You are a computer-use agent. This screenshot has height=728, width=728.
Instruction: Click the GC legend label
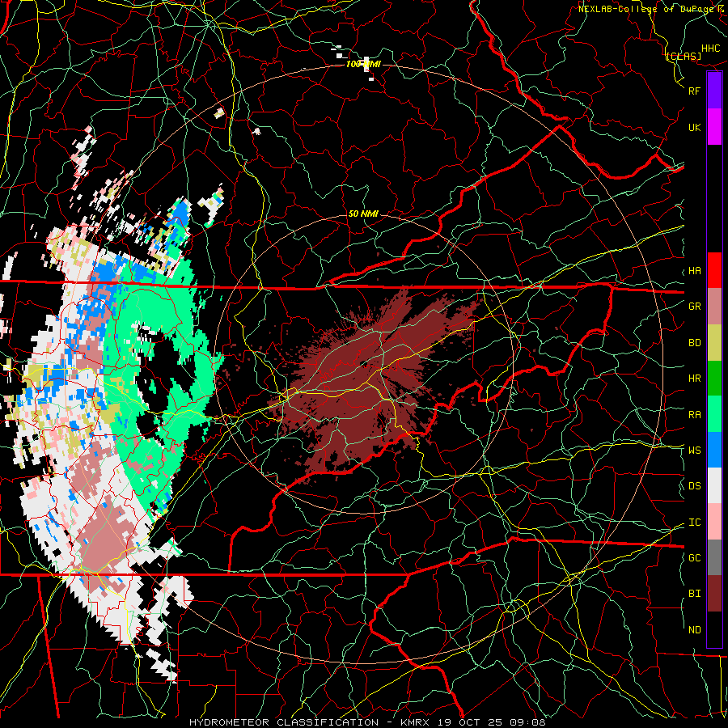click(695, 557)
